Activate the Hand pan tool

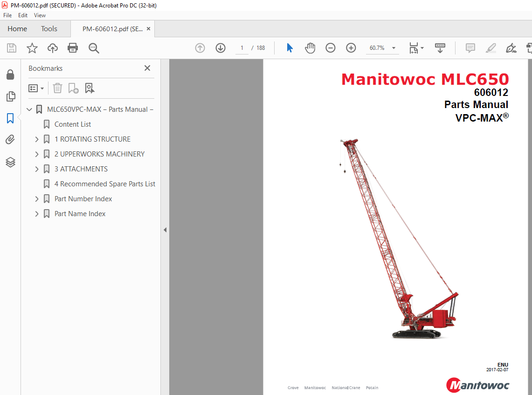point(310,48)
